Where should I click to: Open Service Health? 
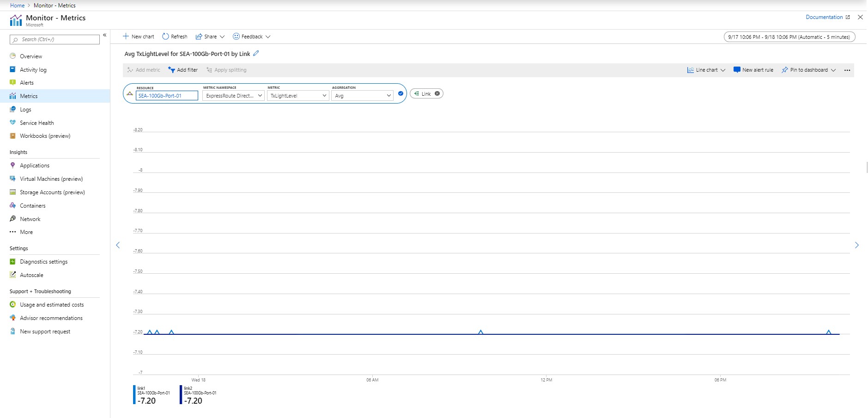coord(36,123)
